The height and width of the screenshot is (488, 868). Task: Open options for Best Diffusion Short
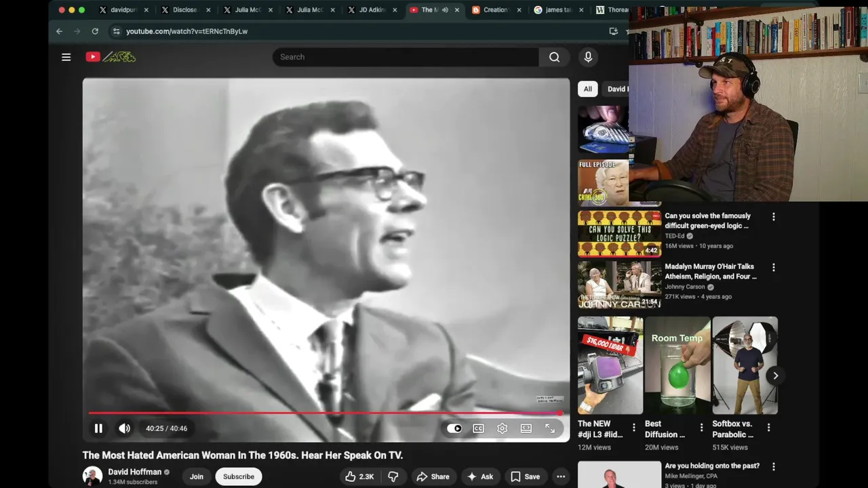point(701,428)
